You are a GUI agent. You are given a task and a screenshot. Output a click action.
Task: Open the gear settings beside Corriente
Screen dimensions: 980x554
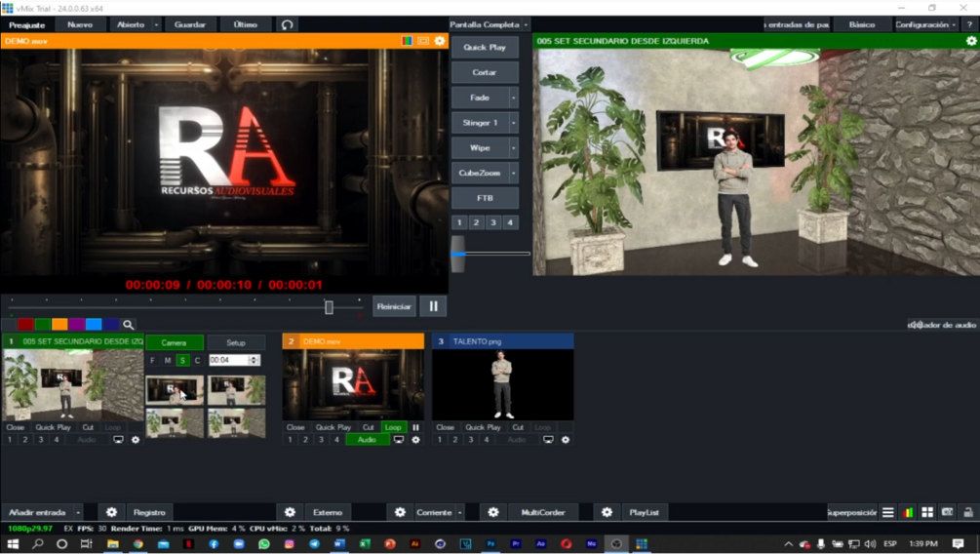tap(400, 512)
